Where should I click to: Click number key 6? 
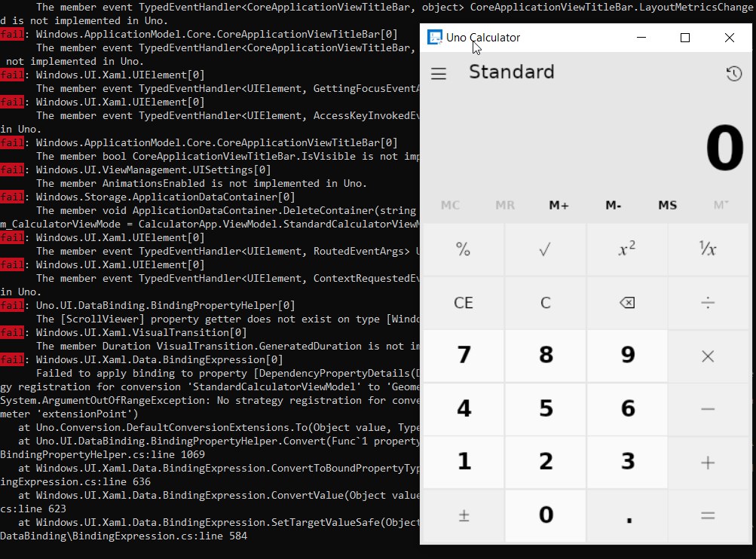(627, 409)
